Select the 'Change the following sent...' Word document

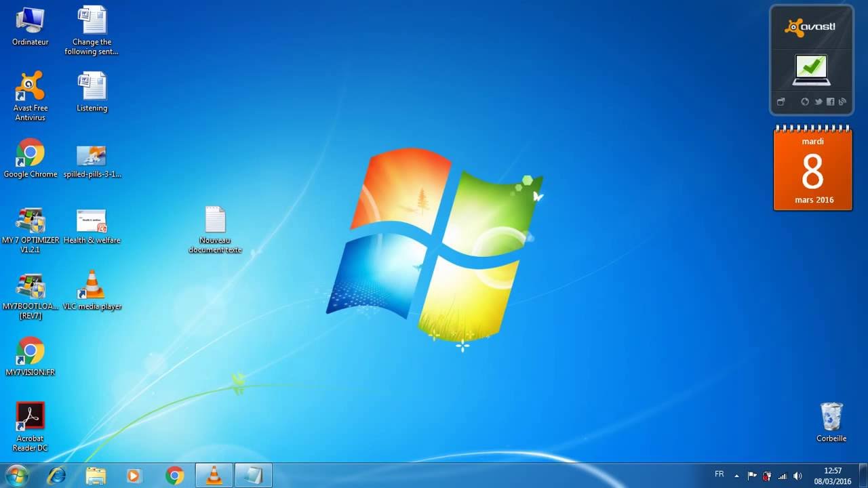[x=92, y=31]
